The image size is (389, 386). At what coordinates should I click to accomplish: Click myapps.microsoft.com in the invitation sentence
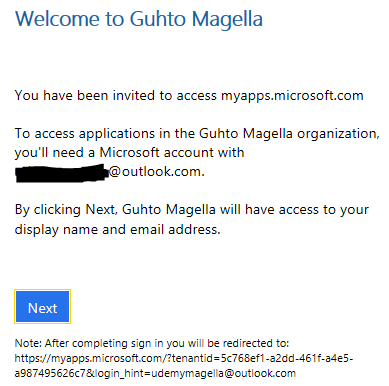click(292, 96)
